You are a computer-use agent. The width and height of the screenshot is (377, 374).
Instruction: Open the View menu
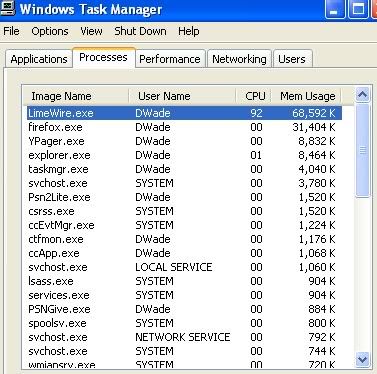(91, 31)
